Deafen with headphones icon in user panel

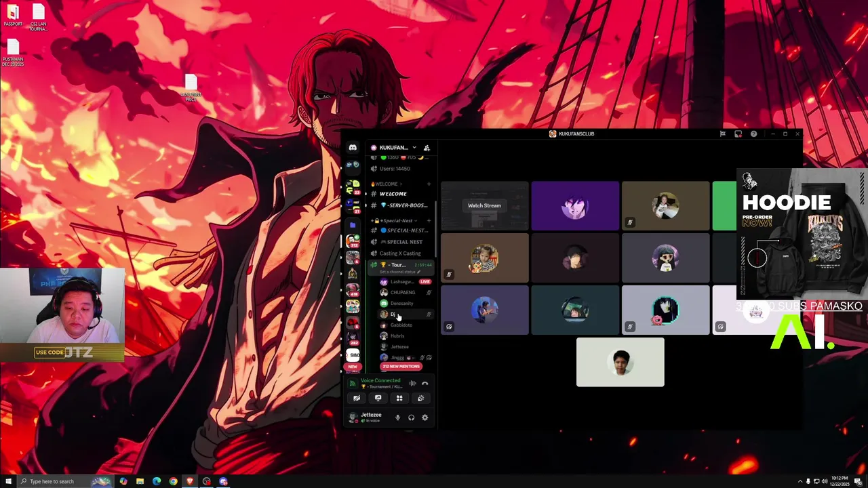(411, 418)
